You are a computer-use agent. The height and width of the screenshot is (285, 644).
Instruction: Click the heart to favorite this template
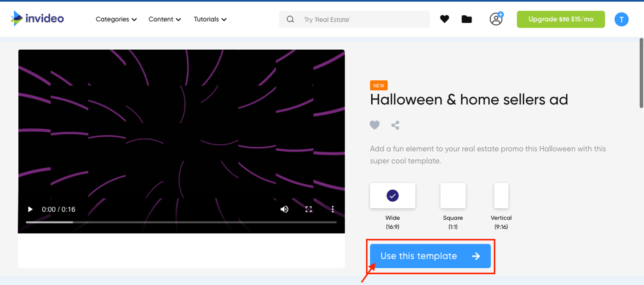click(374, 125)
